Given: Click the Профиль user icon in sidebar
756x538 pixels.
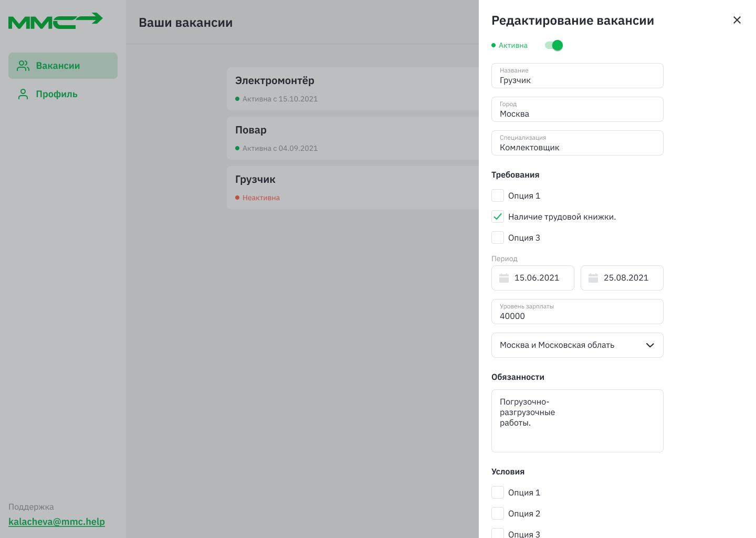Looking at the screenshot, I should click(x=23, y=94).
